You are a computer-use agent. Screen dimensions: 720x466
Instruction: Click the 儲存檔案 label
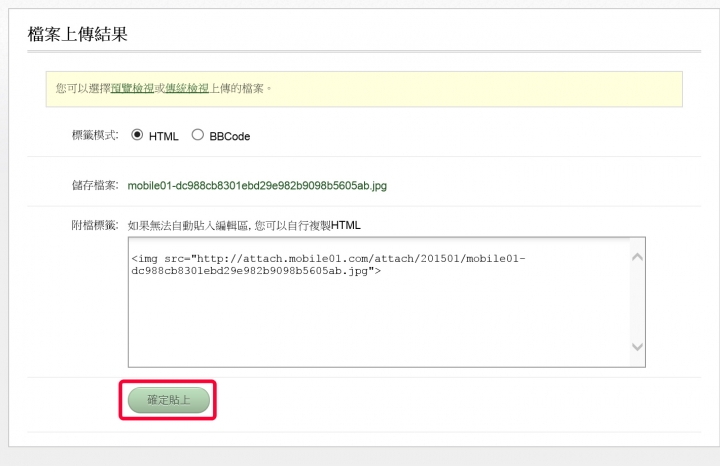pos(95,185)
